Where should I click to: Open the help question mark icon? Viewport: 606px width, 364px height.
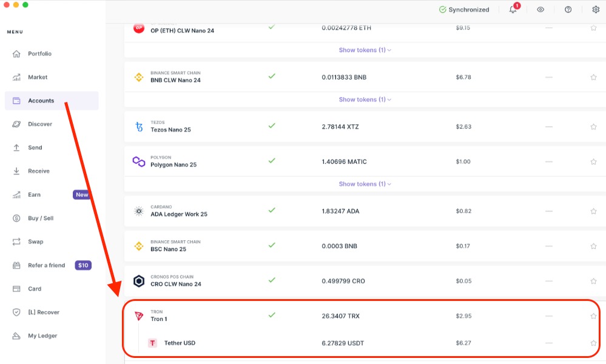(568, 10)
